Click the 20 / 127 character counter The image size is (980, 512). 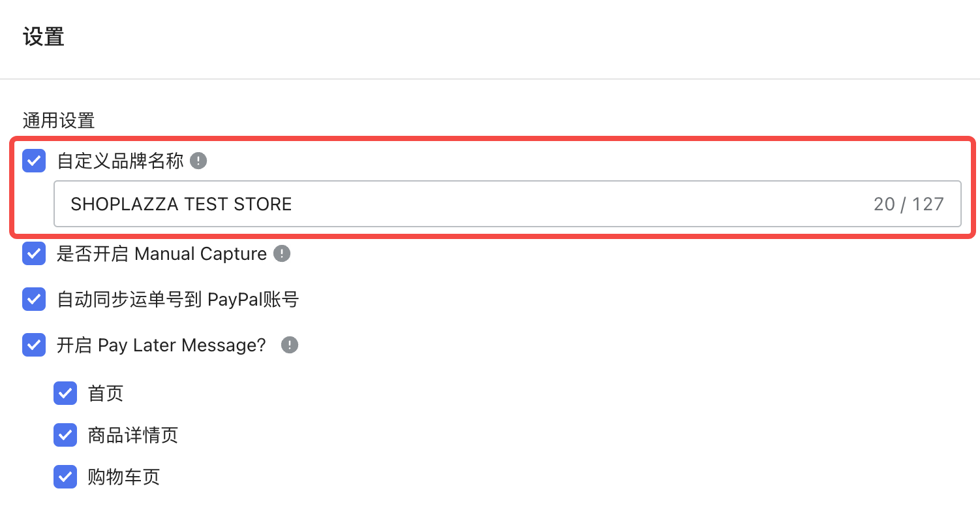(x=908, y=204)
